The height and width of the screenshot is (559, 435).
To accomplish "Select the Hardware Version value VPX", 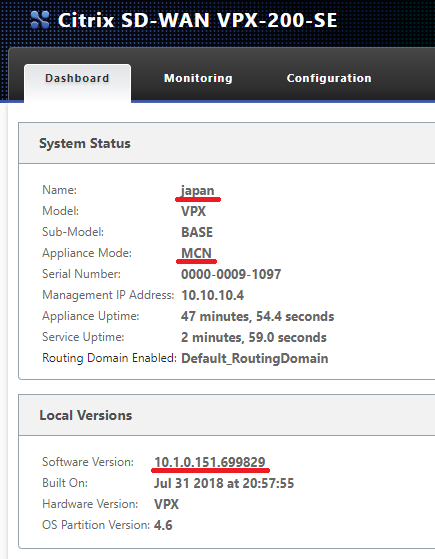I will [x=167, y=504].
